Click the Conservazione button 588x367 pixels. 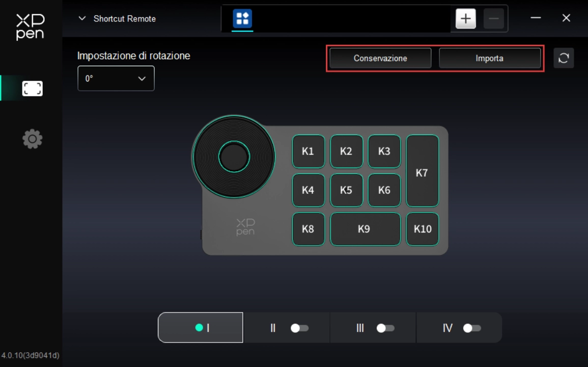point(380,58)
